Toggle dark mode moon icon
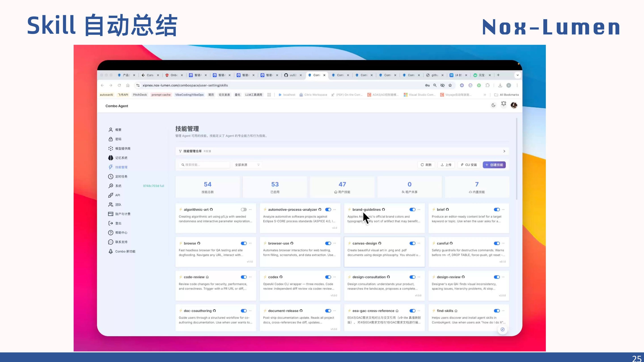644x362 pixels. pos(493,105)
